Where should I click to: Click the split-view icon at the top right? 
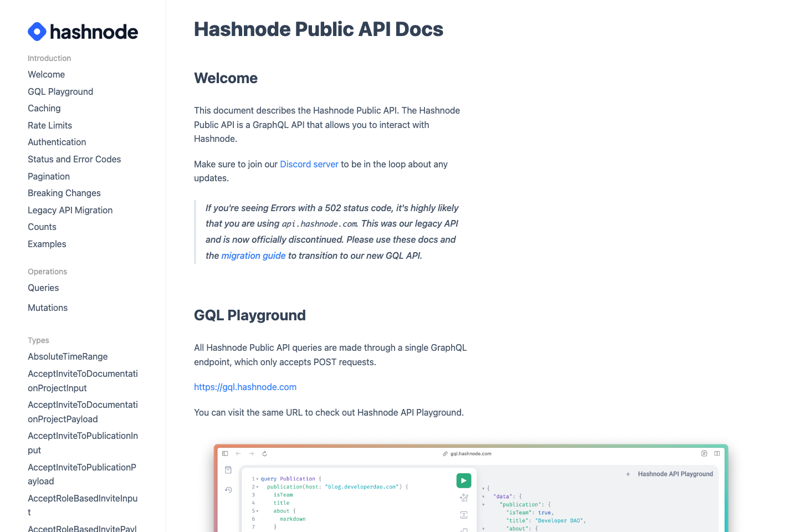click(718, 453)
